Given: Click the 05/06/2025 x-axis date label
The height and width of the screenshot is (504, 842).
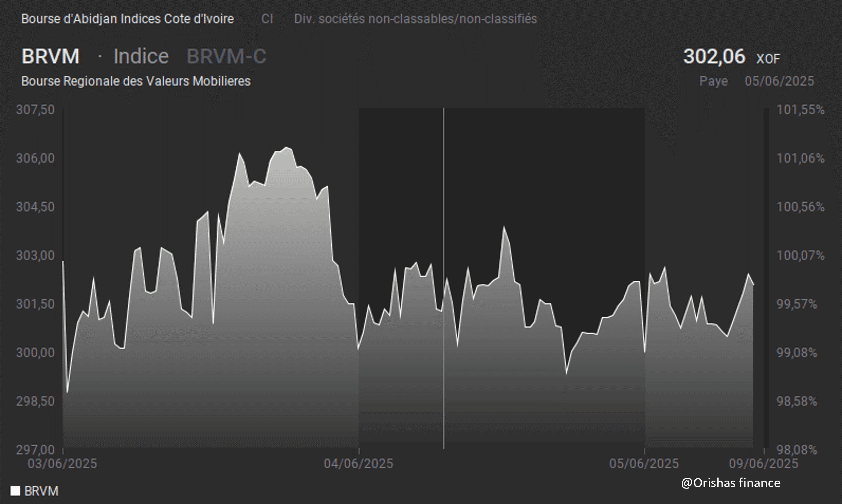Looking at the screenshot, I should click(x=644, y=464).
